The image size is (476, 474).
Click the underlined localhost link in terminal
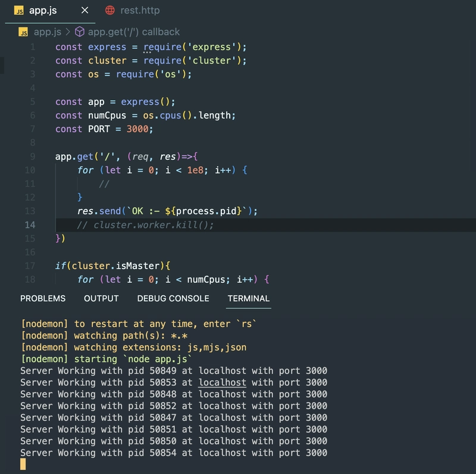tap(222, 382)
